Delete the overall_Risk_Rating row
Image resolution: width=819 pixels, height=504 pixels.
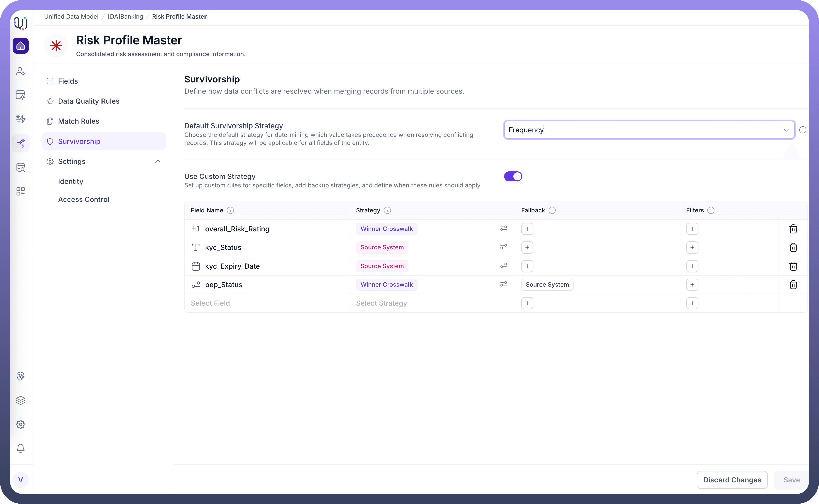coord(793,229)
